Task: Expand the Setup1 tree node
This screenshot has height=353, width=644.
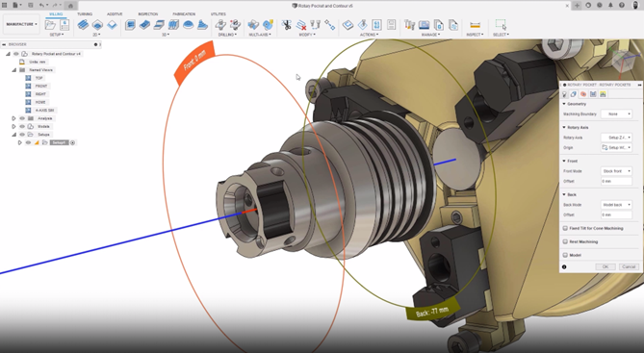Action: pos(19,143)
